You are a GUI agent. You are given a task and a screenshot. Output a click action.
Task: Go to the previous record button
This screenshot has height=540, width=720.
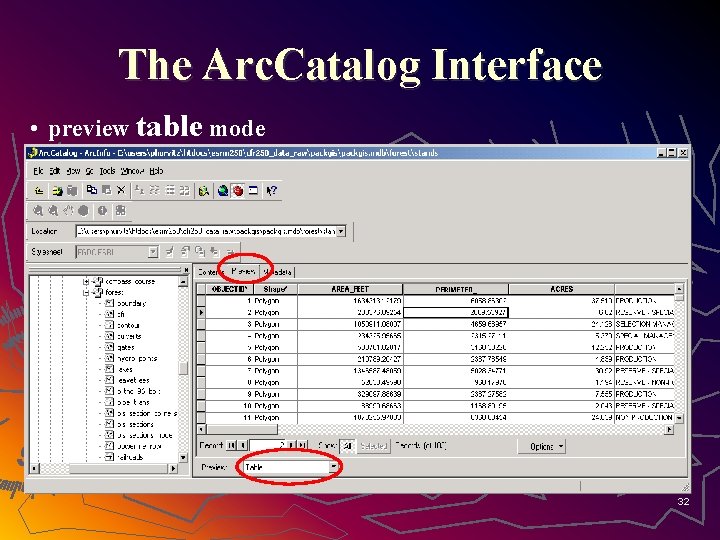[242, 445]
